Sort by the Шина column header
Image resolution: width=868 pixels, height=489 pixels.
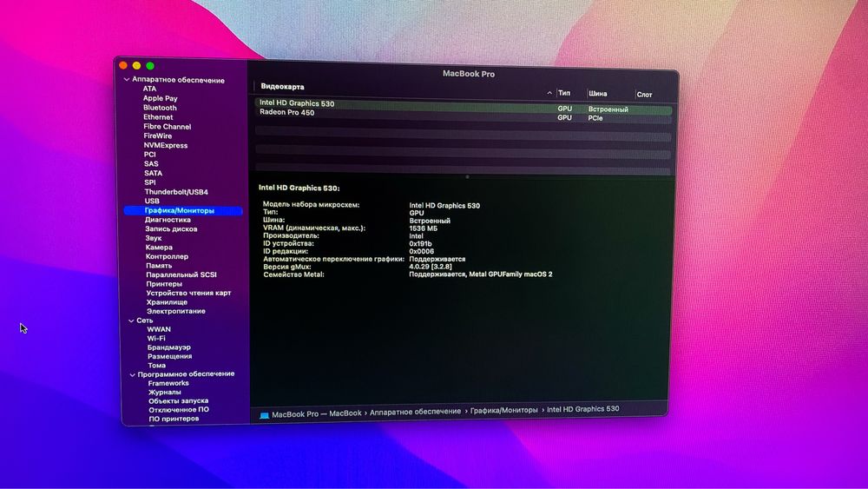click(598, 94)
